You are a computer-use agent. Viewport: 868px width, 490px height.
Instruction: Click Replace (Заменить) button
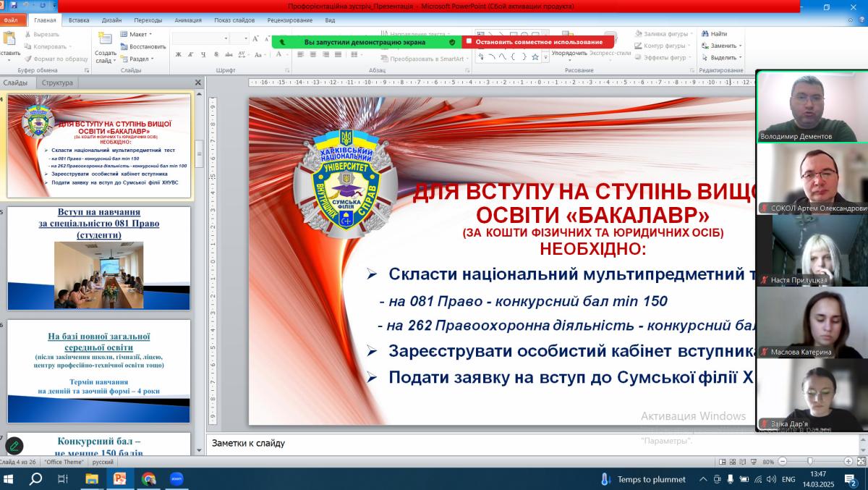pos(721,45)
